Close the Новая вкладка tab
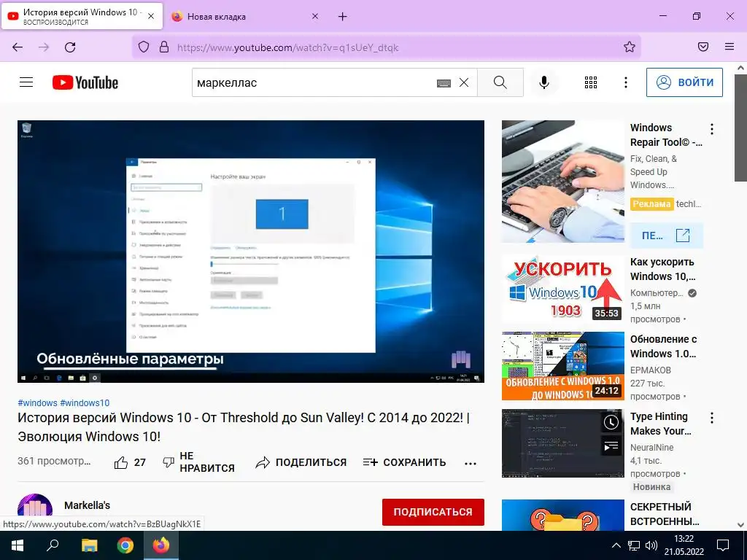The image size is (747, 560). pyautogui.click(x=315, y=17)
